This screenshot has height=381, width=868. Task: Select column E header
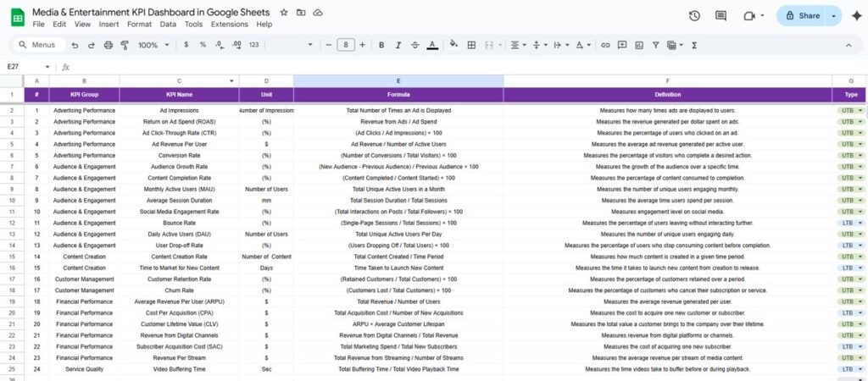tap(398, 81)
